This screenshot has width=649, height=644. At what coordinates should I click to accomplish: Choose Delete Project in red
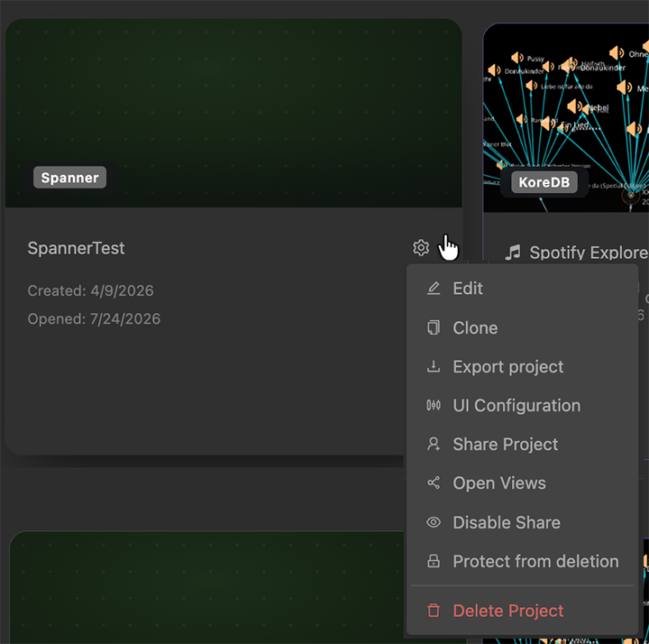(522, 611)
